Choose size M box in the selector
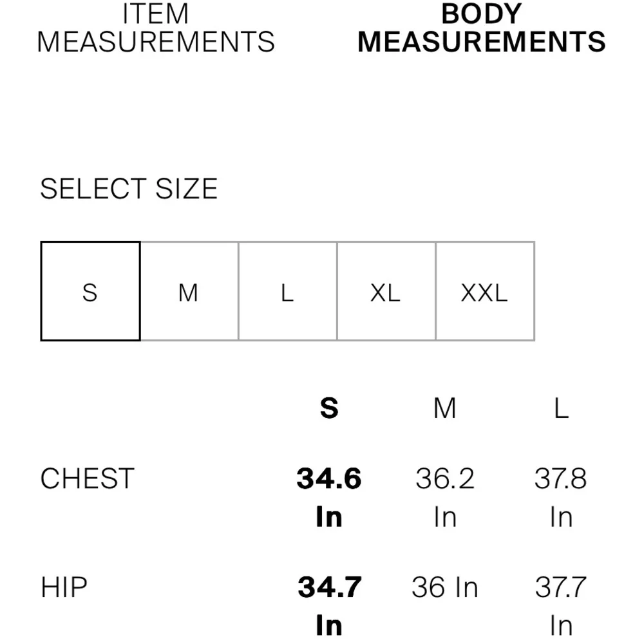 coord(189,292)
